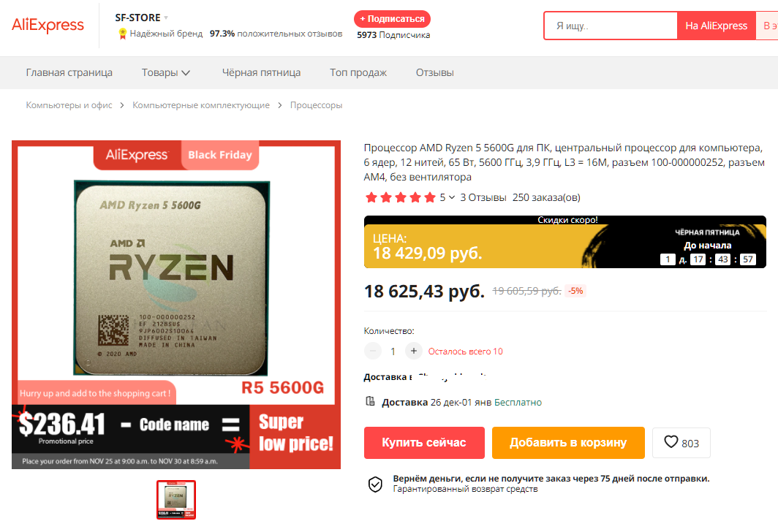Click the Купить сейчас button
This screenshot has width=778, height=532.
pos(424,443)
